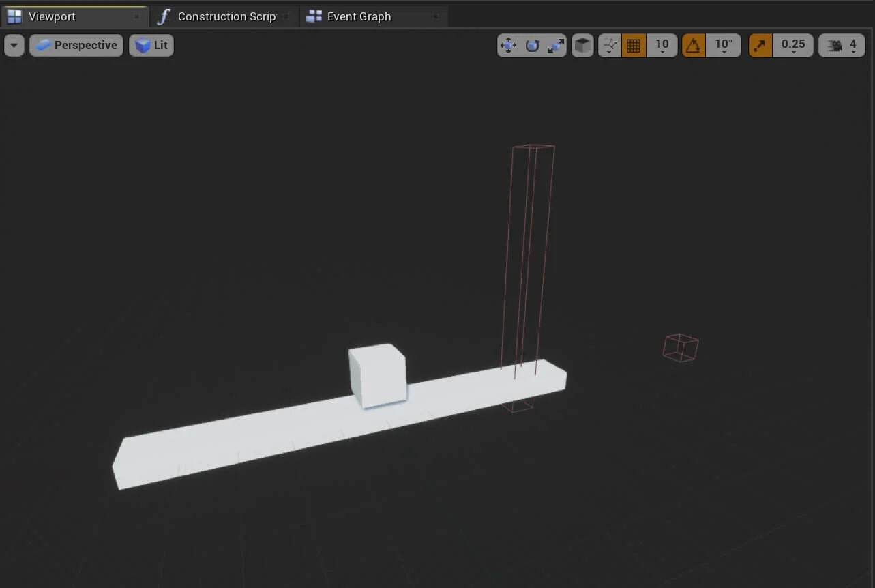The width and height of the screenshot is (875, 588).
Task: Open grid snap size dropdown showing 10
Action: coord(662,46)
